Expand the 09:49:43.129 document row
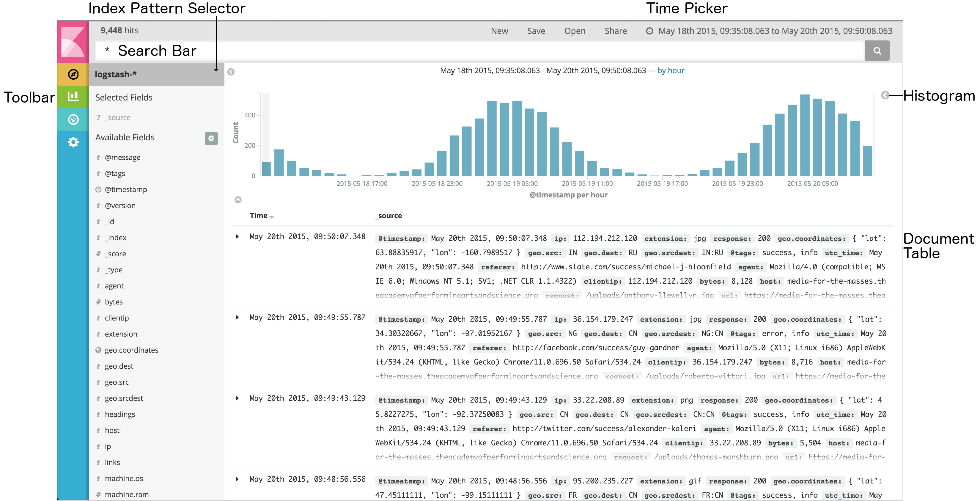Viewport: 980px width, 501px height. (x=237, y=398)
